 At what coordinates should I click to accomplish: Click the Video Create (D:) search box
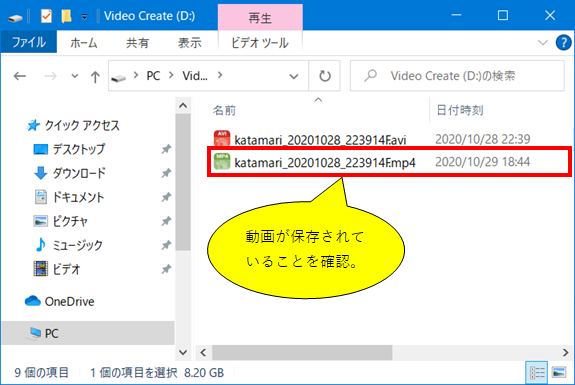[457, 76]
